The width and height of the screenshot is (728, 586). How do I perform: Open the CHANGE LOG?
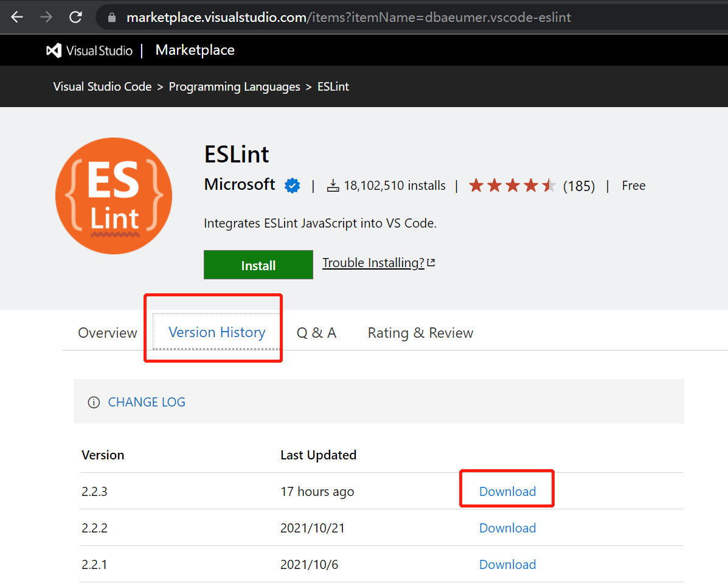146,402
